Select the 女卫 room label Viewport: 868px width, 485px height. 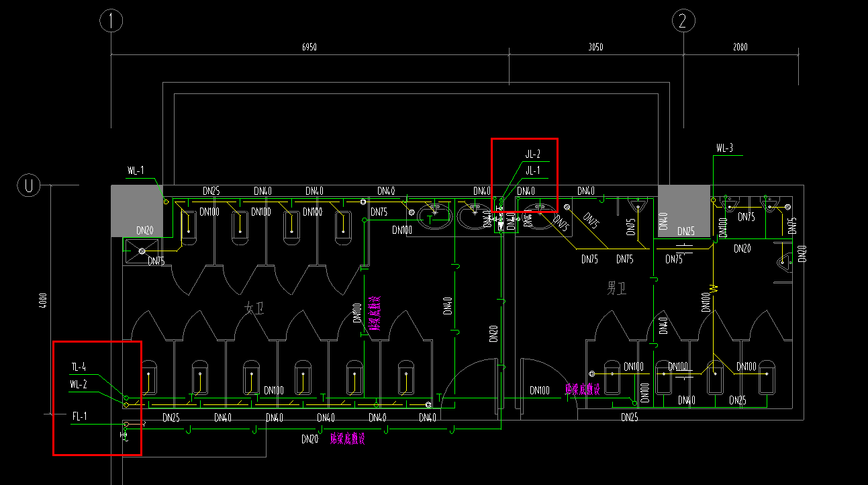pos(254,308)
